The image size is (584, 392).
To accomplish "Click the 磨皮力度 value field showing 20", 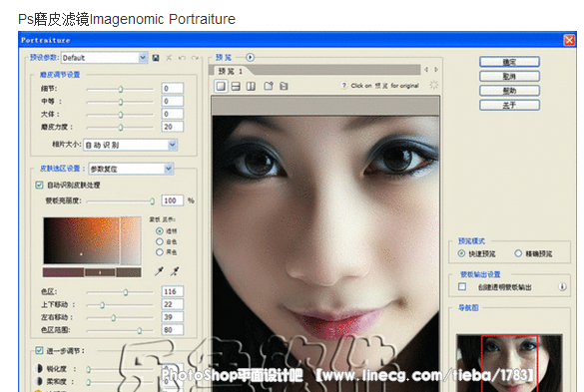I will tap(173, 127).
